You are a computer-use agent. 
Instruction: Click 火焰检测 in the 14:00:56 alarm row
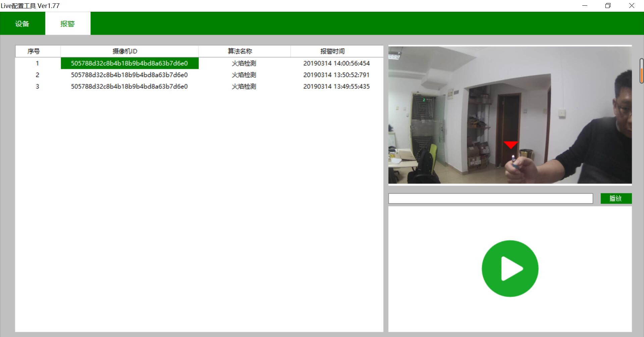coord(244,63)
